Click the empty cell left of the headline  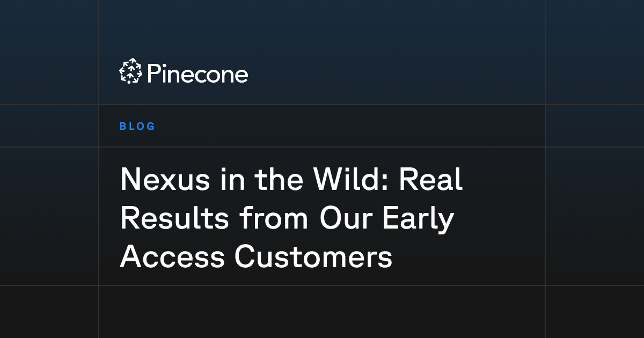[49, 216]
